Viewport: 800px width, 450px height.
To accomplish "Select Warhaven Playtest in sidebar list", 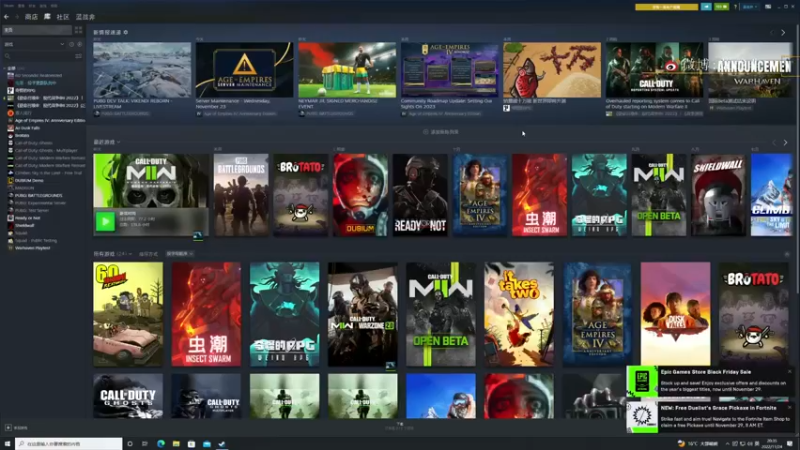I will (33, 248).
